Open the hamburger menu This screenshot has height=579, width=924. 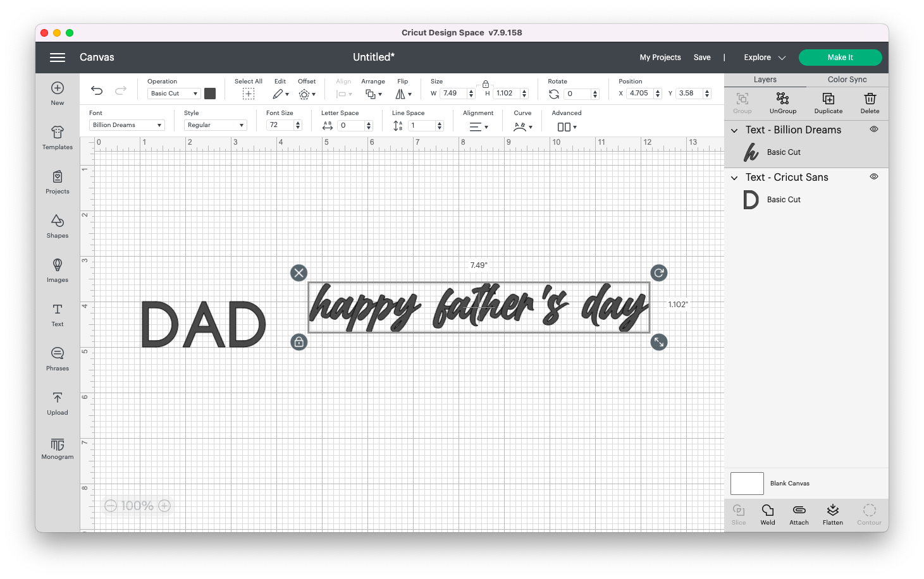click(x=57, y=57)
